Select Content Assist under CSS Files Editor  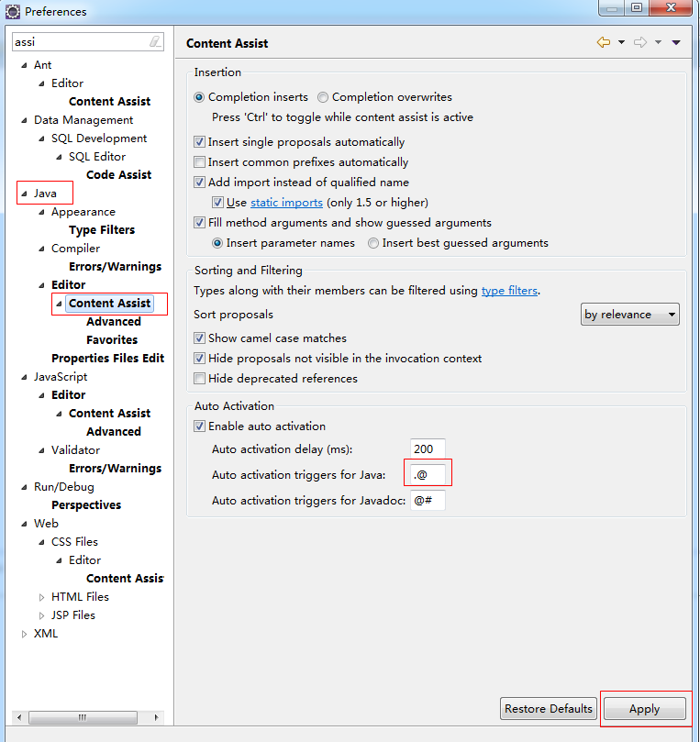125,578
